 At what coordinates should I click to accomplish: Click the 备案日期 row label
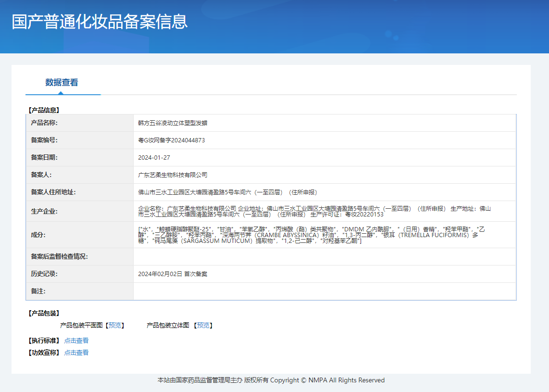point(44,158)
